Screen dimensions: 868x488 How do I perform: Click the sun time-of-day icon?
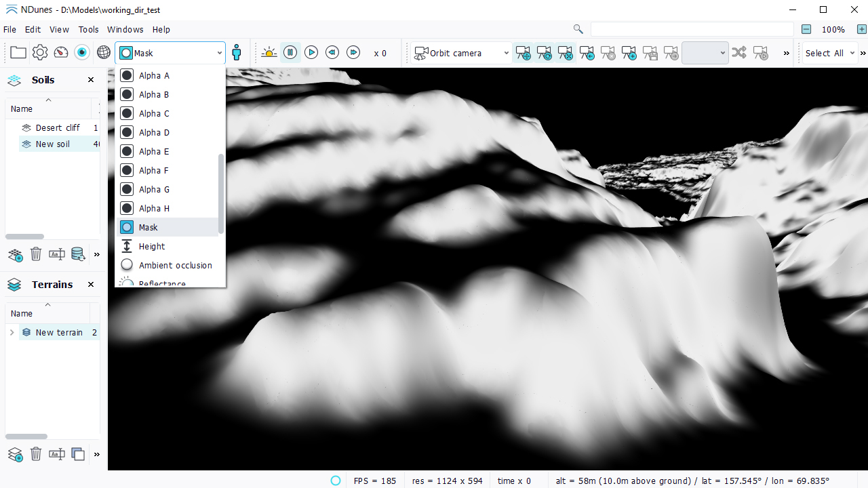pyautogui.click(x=269, y=53)
